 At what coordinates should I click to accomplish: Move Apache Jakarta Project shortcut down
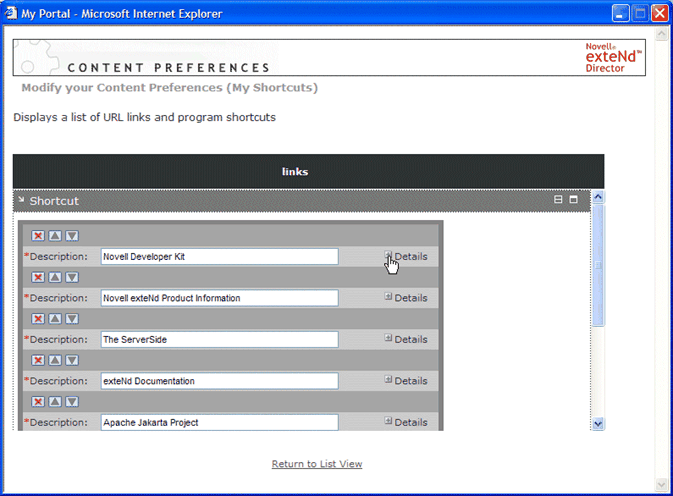click(72, 402)
